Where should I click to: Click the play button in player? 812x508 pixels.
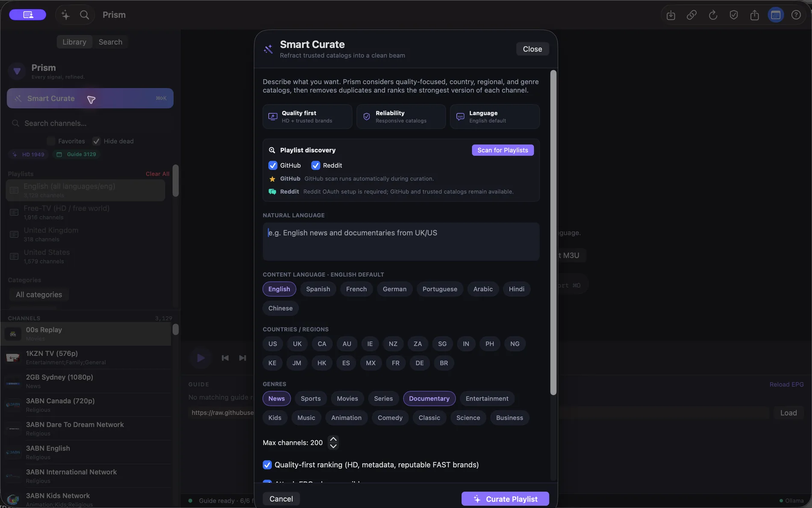[200, 358]
